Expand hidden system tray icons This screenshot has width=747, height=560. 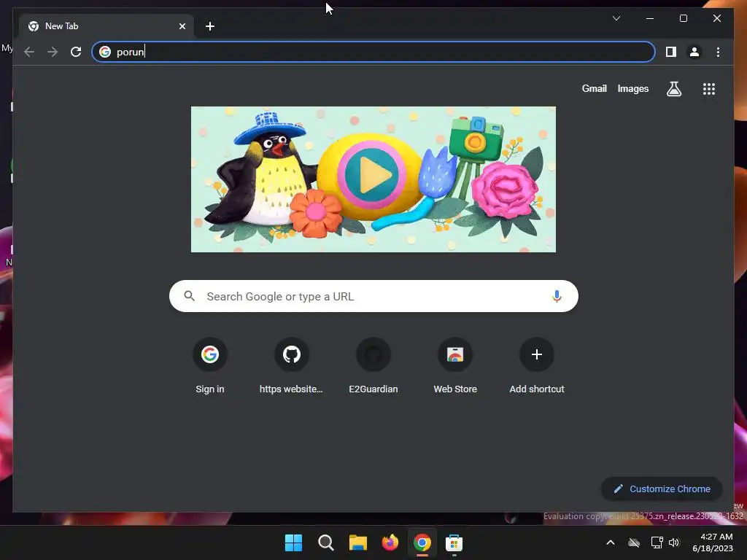(611, 542)
